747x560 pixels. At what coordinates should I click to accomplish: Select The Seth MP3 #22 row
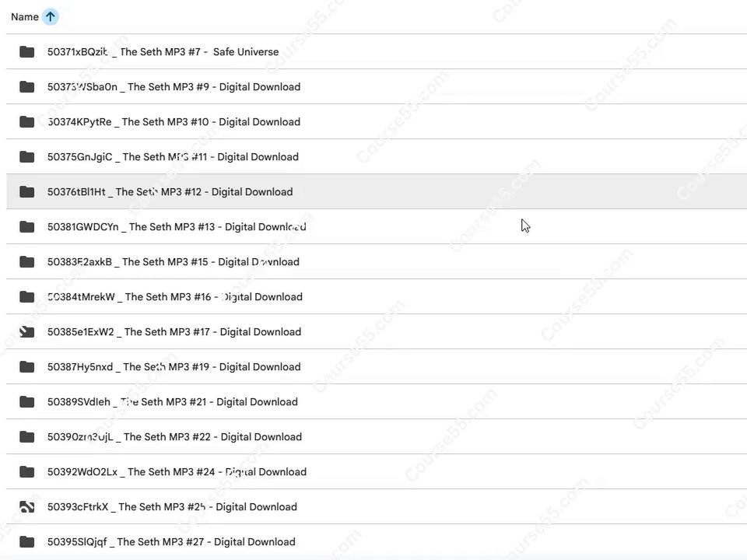[377, 436]
